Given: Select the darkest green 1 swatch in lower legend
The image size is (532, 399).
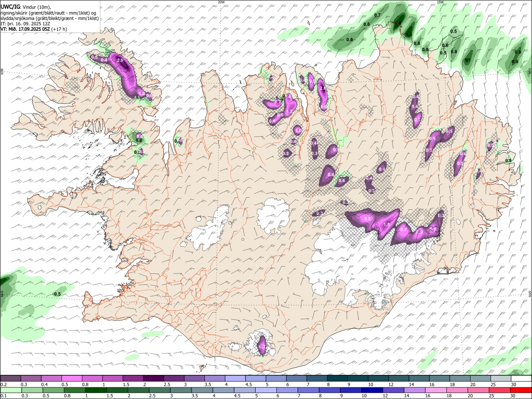Looking at the screenshot, I should pos(96,390).
